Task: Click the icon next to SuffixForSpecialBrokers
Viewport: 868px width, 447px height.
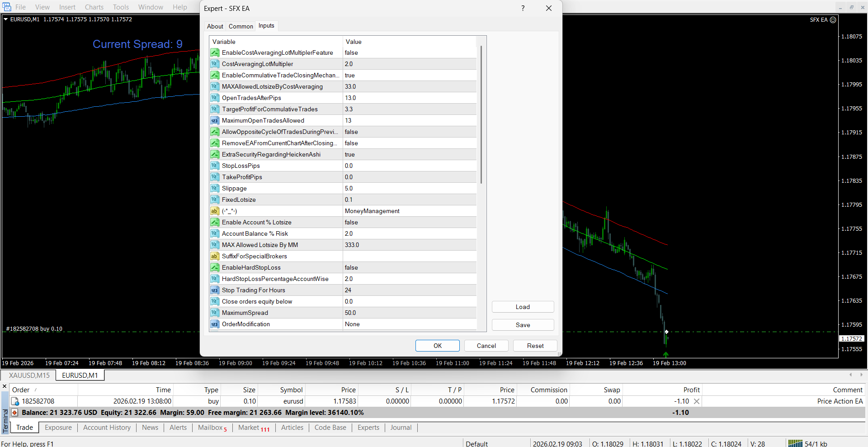Action: pyautogui.click(x=215, y=256)
